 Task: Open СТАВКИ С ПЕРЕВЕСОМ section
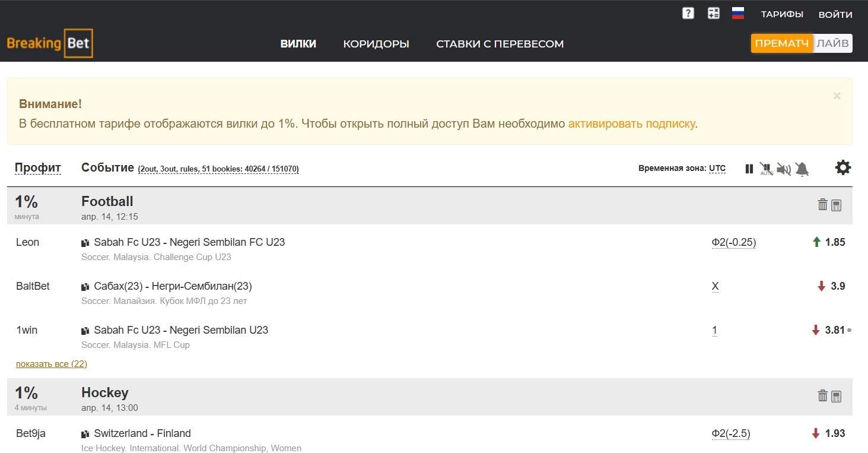point(500,44)
